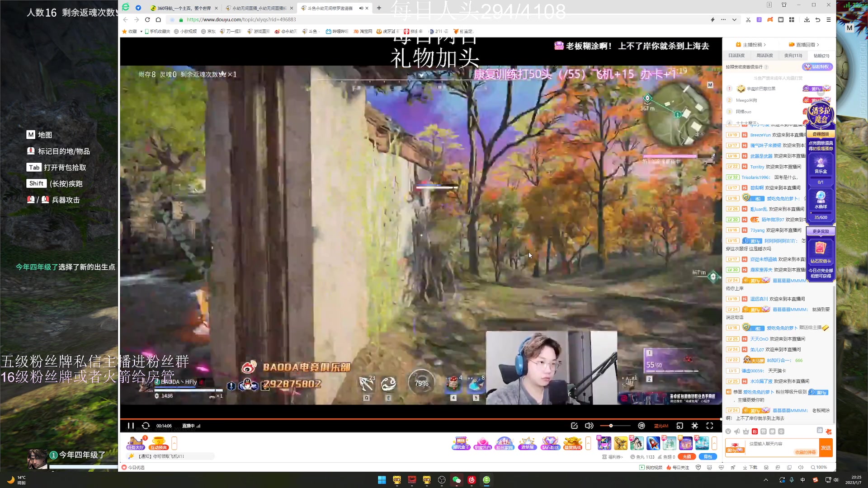Open 任务大厅 task hall icon
Screen dimensions: 868x488
click(136, 443)
